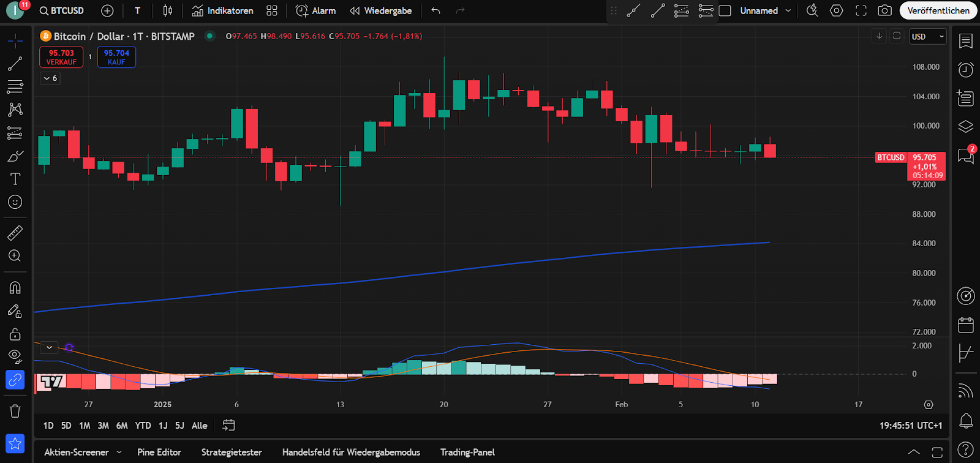Open the Strategietester tab
This screenshot has width=980, height=463.
pyautogui.click(x=232, y=453)
